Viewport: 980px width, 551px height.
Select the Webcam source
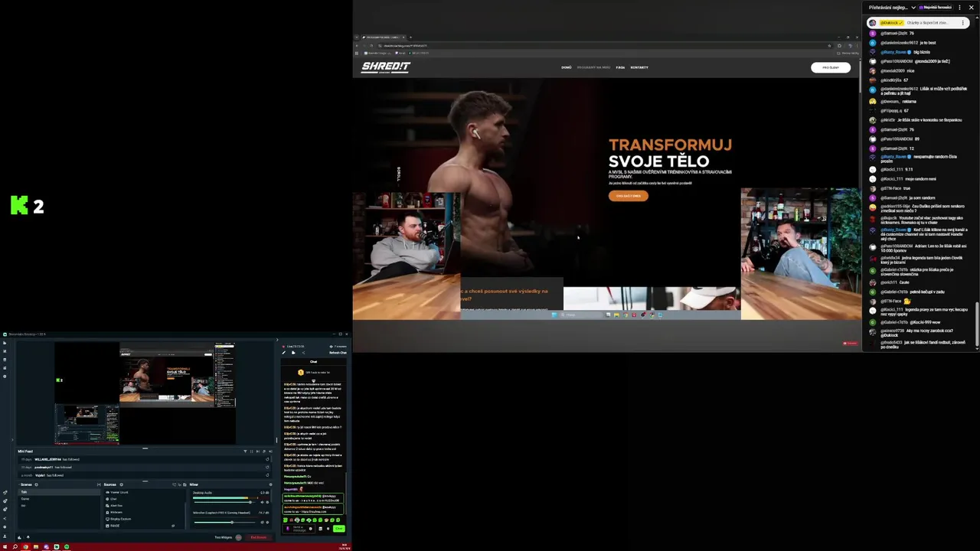coord(145,512)
